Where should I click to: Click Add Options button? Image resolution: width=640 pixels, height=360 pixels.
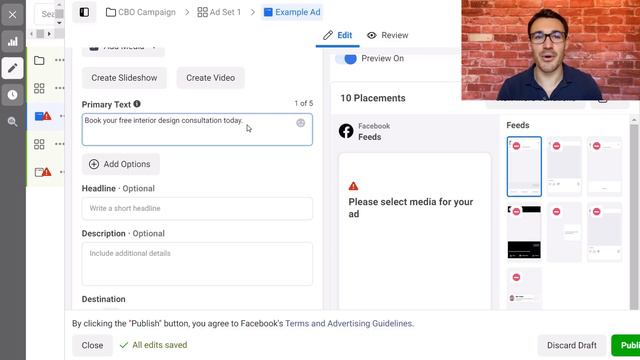click(x=121, y=164)
